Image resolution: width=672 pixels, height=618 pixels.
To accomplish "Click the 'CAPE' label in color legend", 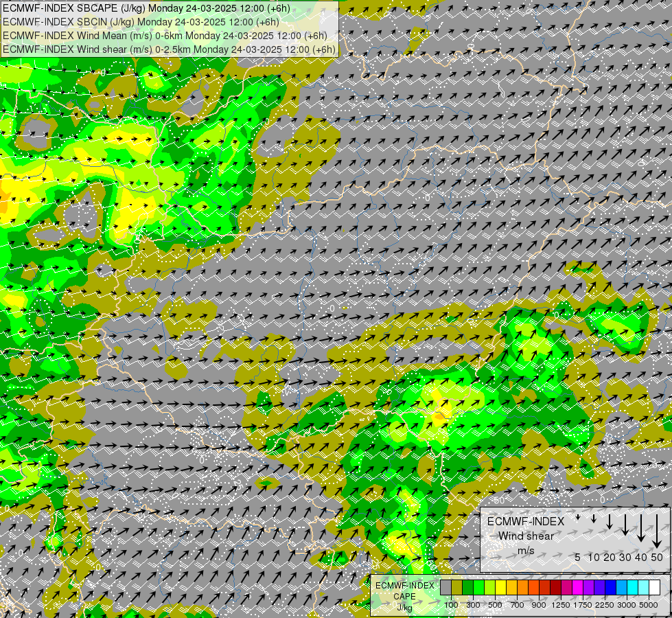I will [x=405, y=597].
